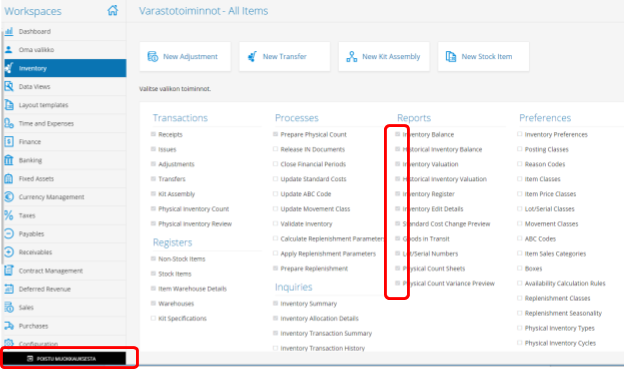Click the Fixed Assets icon
The width and height of the screenshot is (624, 369).
[x=9, y=178]
